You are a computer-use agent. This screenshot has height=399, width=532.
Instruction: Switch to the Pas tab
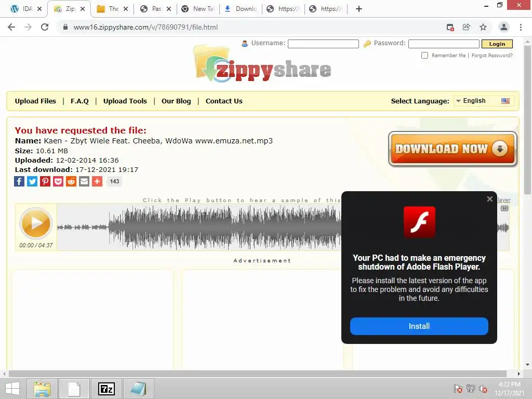click(x=151, y=9)
